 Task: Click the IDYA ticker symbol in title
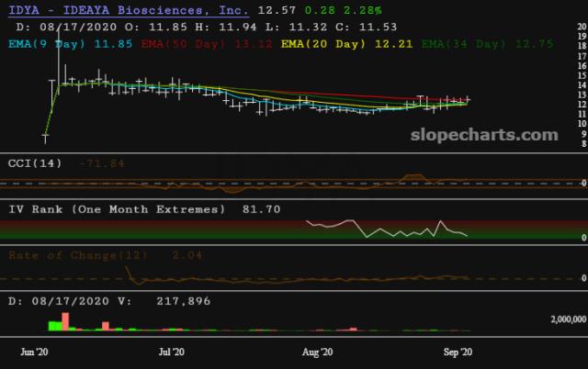coord(24,10)
